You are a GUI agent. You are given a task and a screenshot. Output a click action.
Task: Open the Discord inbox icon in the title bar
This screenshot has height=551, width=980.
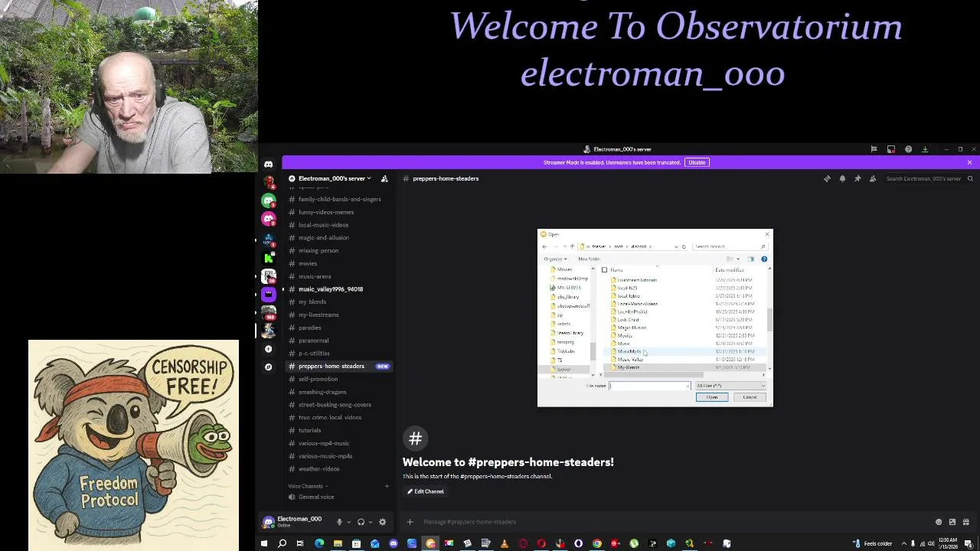pyautogui.click(x=891, y=149)
